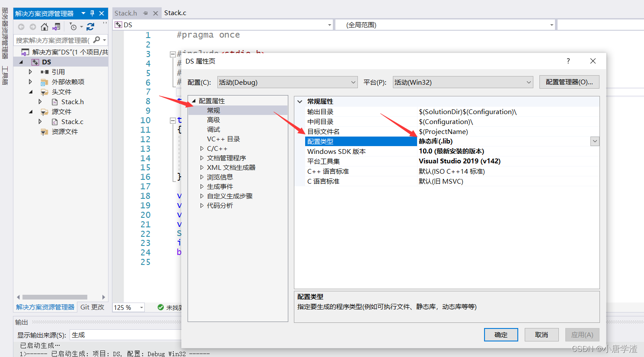Select the 平台工具集 property row
The height and width of the screenshot is (357, 644).
tap(452, 161)
